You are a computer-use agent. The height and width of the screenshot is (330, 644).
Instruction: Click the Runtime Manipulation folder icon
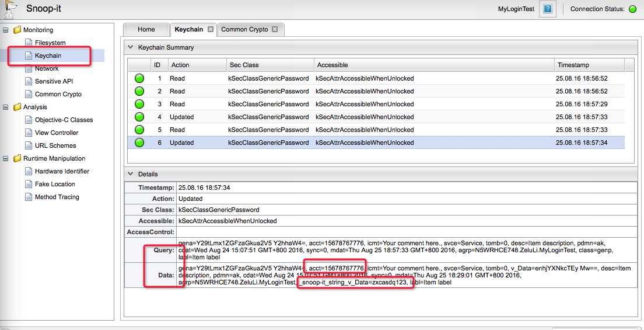click(17, 158)
